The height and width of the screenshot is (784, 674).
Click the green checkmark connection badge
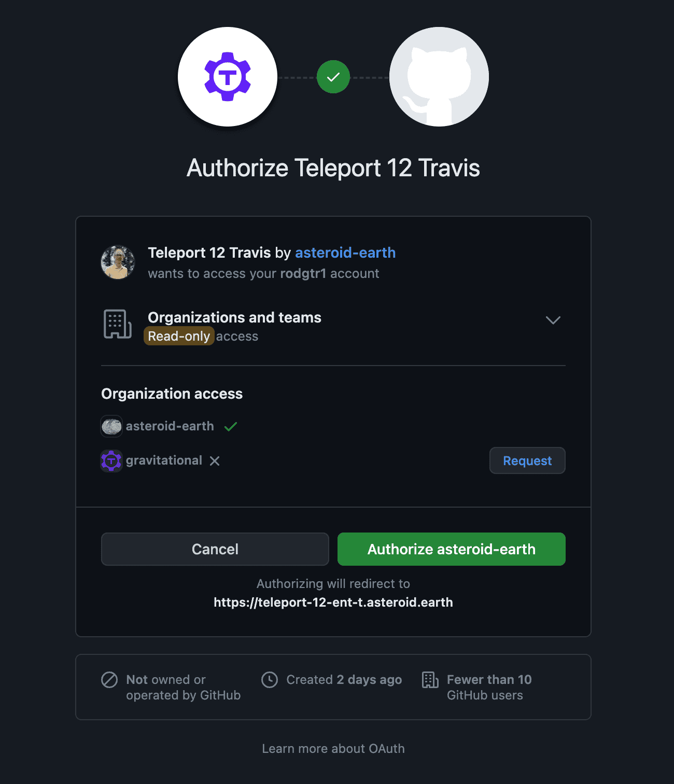point(333,77)
